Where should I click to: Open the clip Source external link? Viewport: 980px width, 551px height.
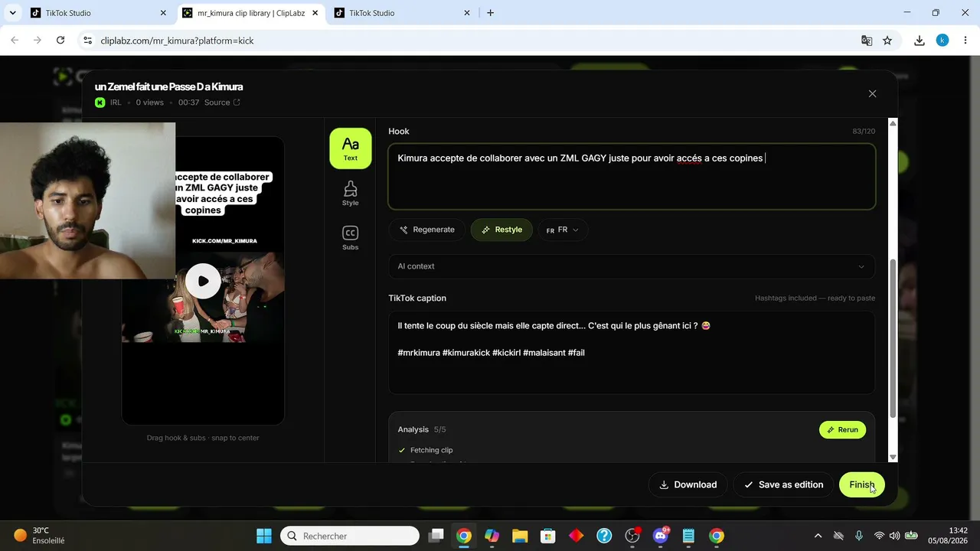pyautogui.click(x=222, y=103)
